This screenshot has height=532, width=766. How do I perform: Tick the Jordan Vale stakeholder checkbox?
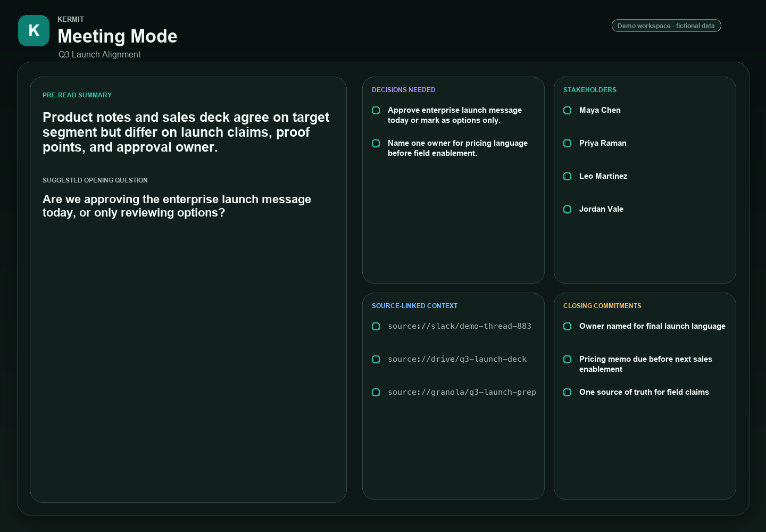click(567, 209)
